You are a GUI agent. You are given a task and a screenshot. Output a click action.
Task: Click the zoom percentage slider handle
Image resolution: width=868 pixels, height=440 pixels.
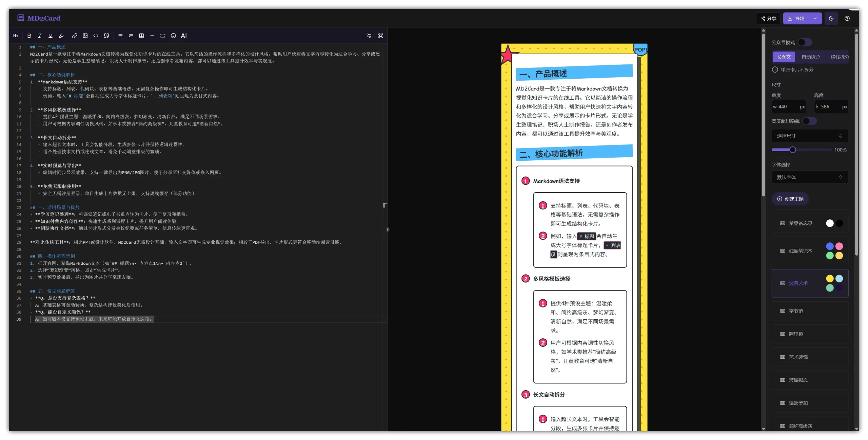click(792, 150)
